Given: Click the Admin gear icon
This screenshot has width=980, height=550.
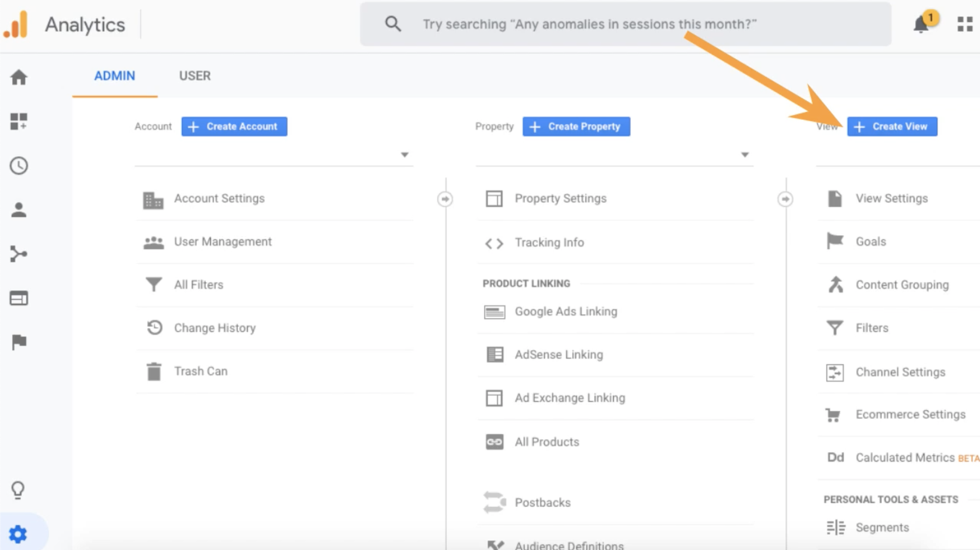Looking at the screenshot, I should pos(18,534).
